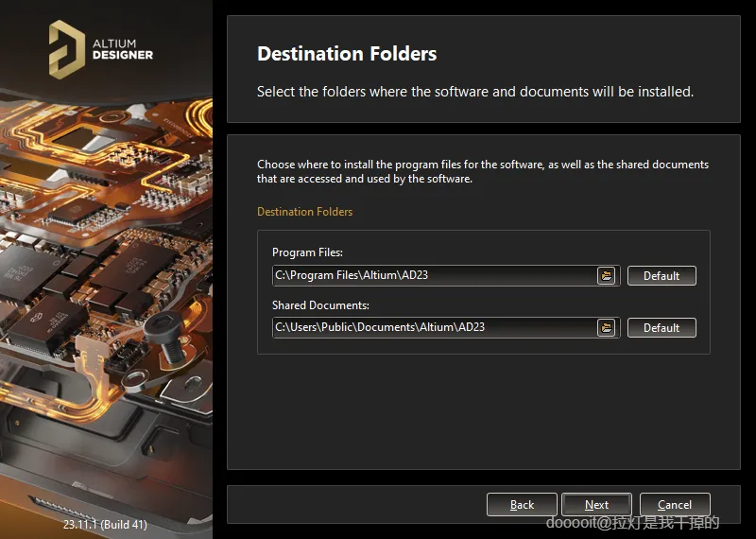Click the "Choose where to install" description text

[482, 171]
